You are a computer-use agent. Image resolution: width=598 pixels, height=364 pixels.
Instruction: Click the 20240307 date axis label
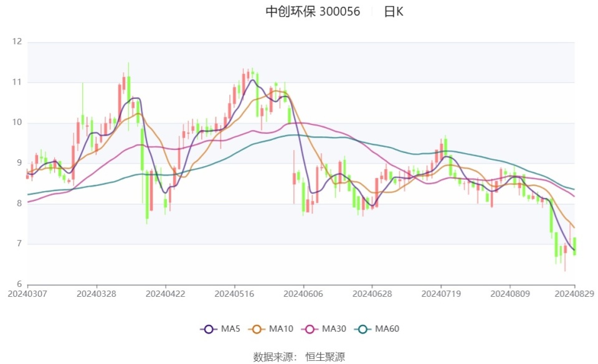pyautogui.click(x=27, y=293)
